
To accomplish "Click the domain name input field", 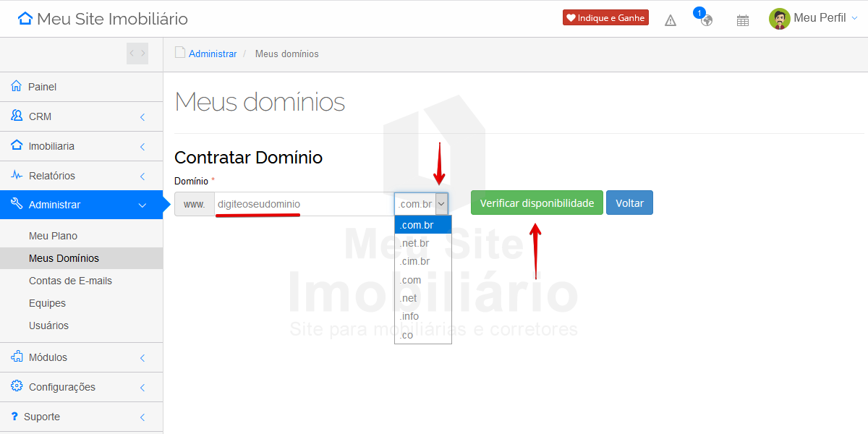I will coord(304,204).
